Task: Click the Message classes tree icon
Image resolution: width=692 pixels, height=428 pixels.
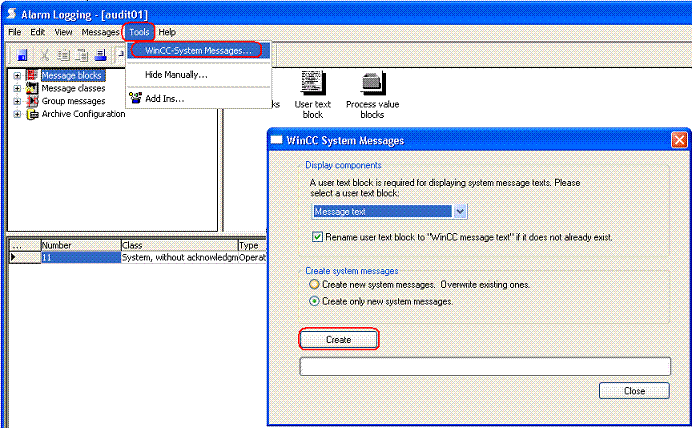Action: tap(32, 88)
